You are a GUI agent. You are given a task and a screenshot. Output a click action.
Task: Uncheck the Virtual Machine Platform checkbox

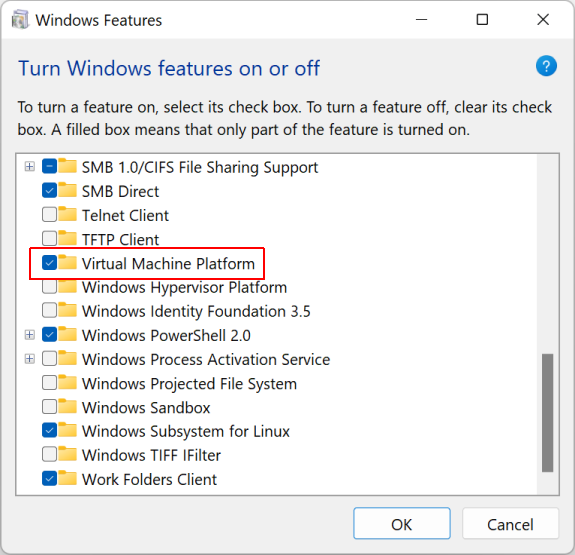coord(49,263)
